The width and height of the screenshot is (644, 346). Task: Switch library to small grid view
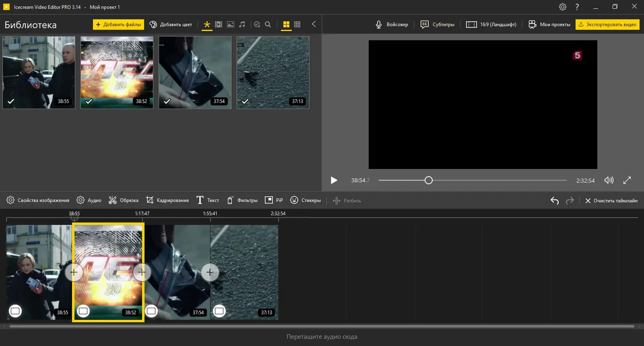pyautogui.click(x=297, y=25)
